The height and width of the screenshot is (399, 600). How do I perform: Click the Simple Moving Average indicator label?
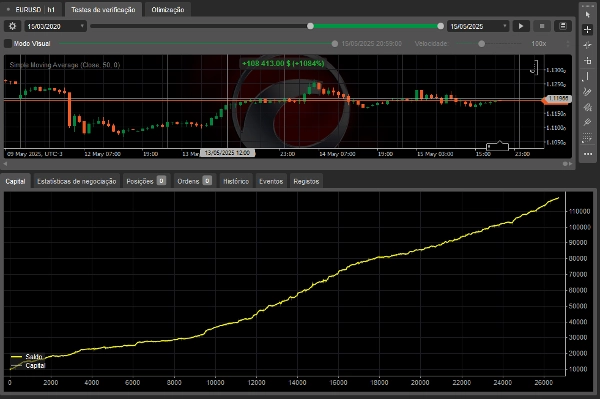click(x=65, y=65)
